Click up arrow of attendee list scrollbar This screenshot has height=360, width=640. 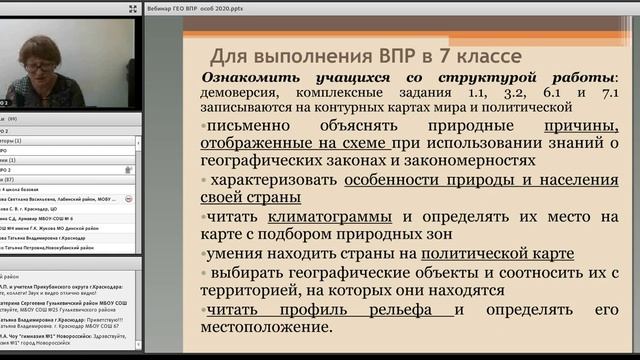click(138, 143)
